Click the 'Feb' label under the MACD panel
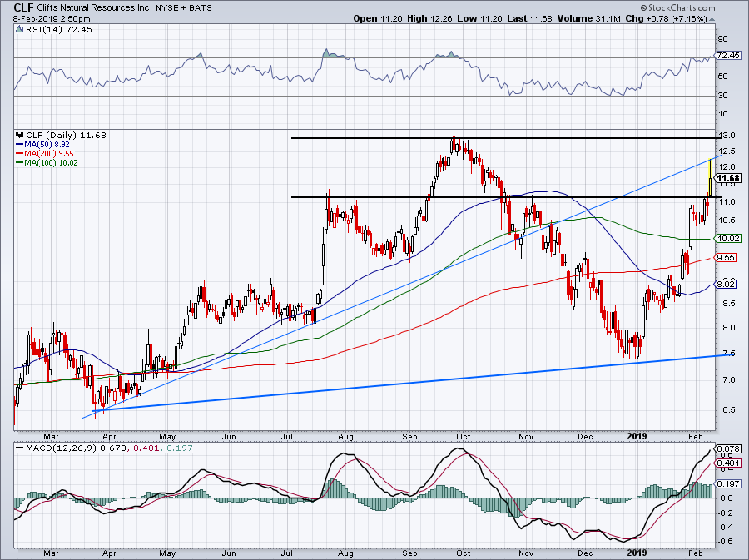Viewport: 749px width, 560px height. tap(695, 553)
